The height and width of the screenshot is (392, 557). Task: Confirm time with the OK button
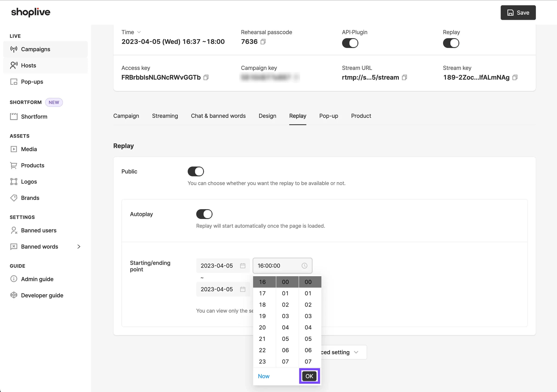[309, 376]
